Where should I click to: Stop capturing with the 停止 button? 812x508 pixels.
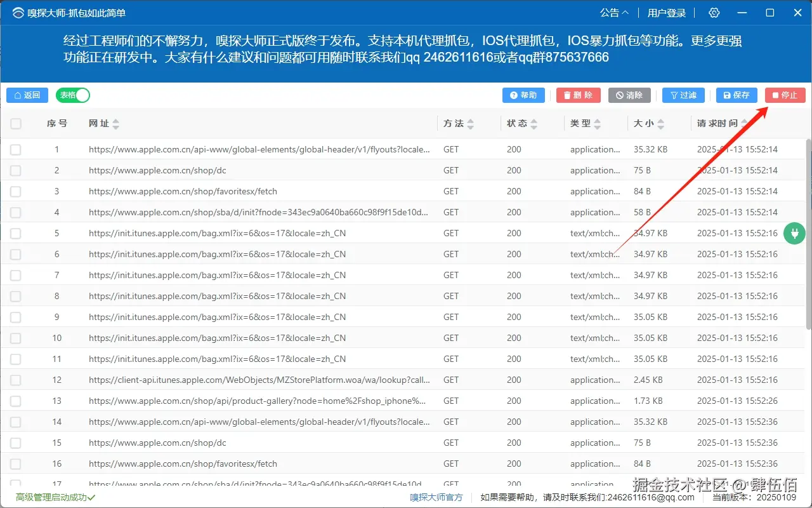(x=785, y=95)
